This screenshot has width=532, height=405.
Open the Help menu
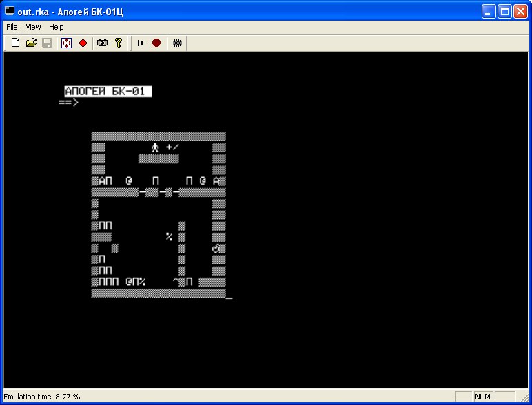tap(57, 27)
